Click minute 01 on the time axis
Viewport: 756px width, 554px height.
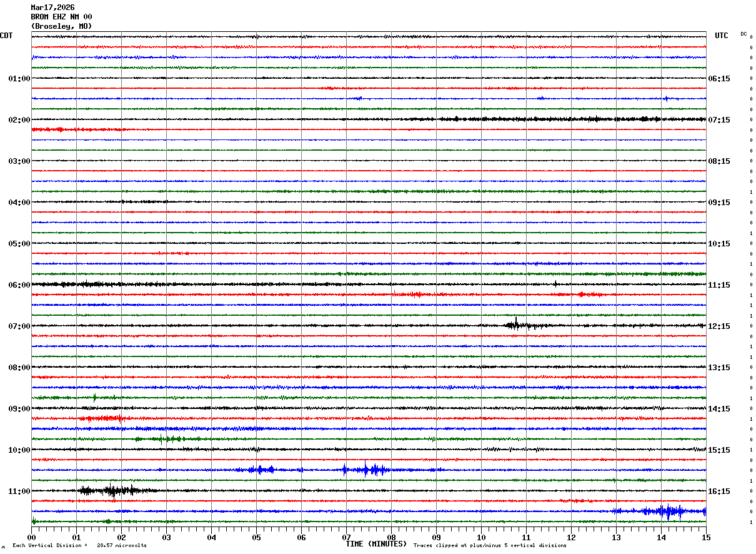[x=76, y=537]
